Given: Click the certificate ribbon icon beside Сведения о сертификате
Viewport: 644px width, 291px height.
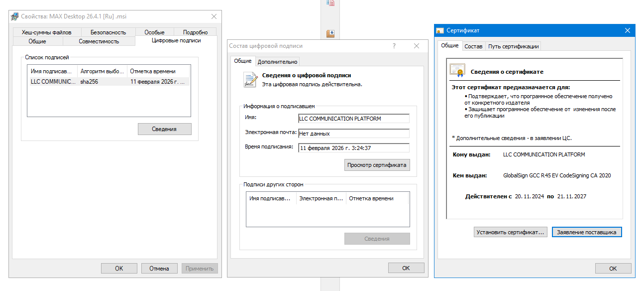Looking at the screenshot, I should pyautogui.click(x=457, y=71).
